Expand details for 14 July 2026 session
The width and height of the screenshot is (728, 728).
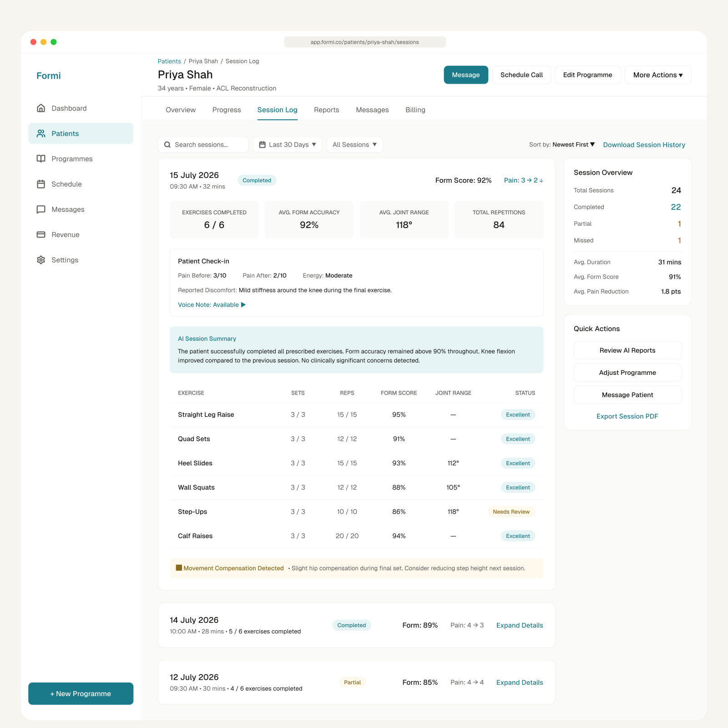(x=520, y=625)
